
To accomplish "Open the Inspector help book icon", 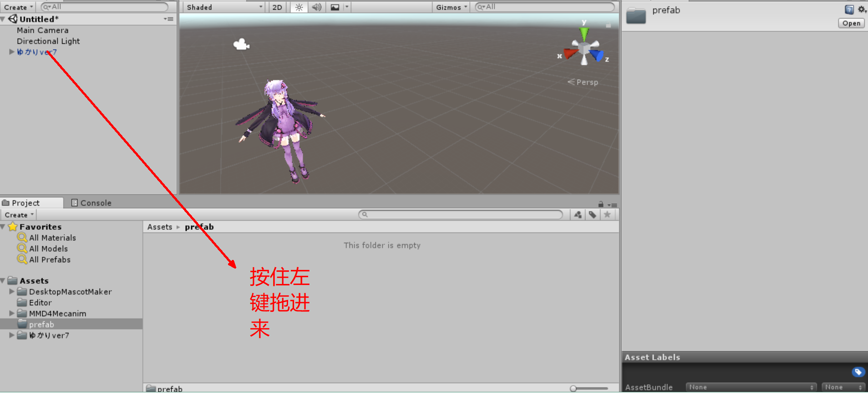I will [849, 10].
